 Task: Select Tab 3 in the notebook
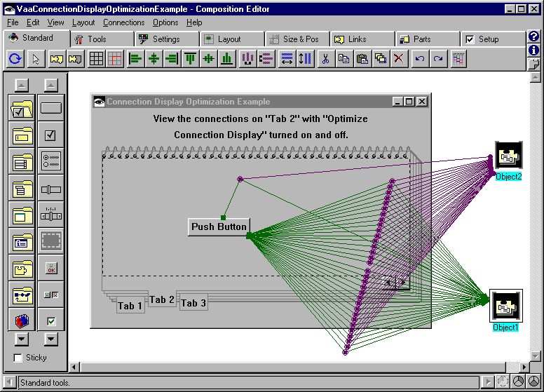point(193,304)
